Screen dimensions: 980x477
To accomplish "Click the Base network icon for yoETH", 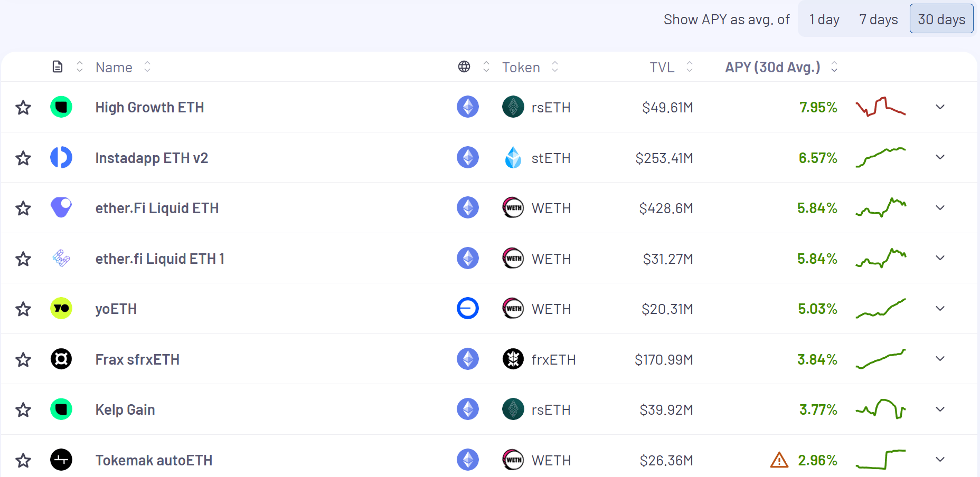I will pos(468,309).
